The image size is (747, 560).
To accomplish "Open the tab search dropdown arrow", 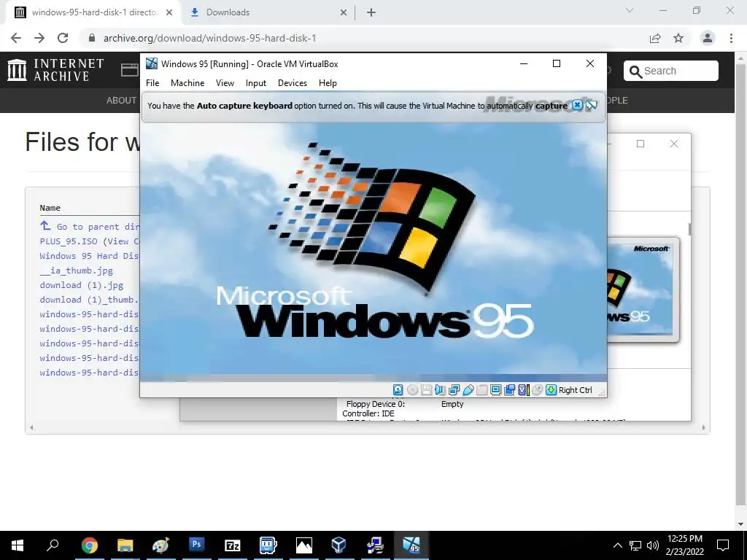I will (x=630, y=10).
